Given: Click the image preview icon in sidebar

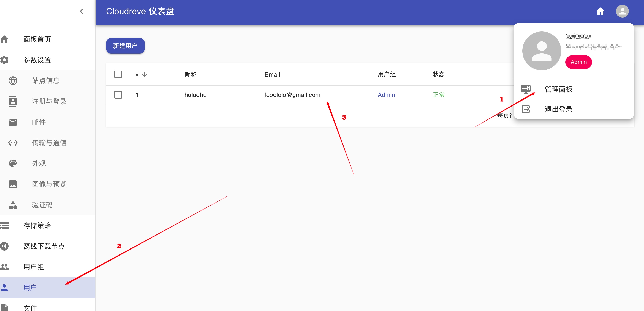Looking at the screenshot, I should point(13,184).
